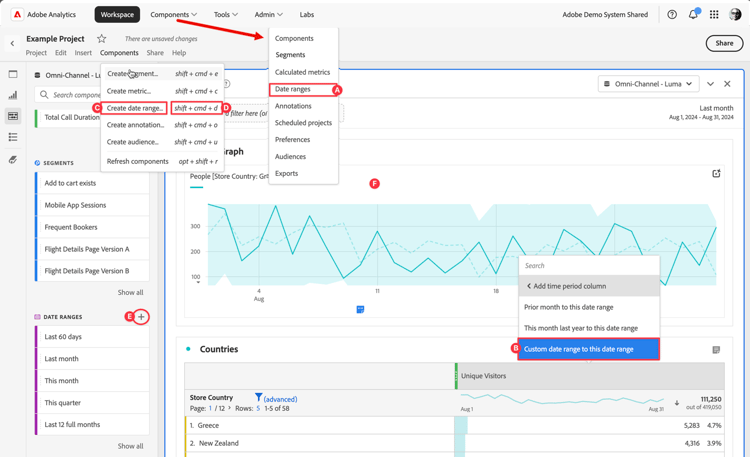Click the bottom rail icon under list icon
This screenshot has width=750, height=457.
click(13, 159)
